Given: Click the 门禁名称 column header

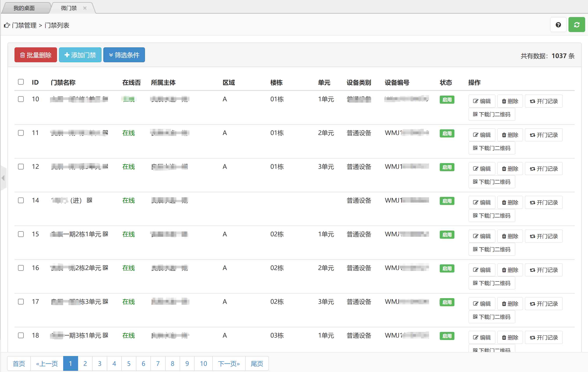Looking at the screenshot, I should pos(63,82).
